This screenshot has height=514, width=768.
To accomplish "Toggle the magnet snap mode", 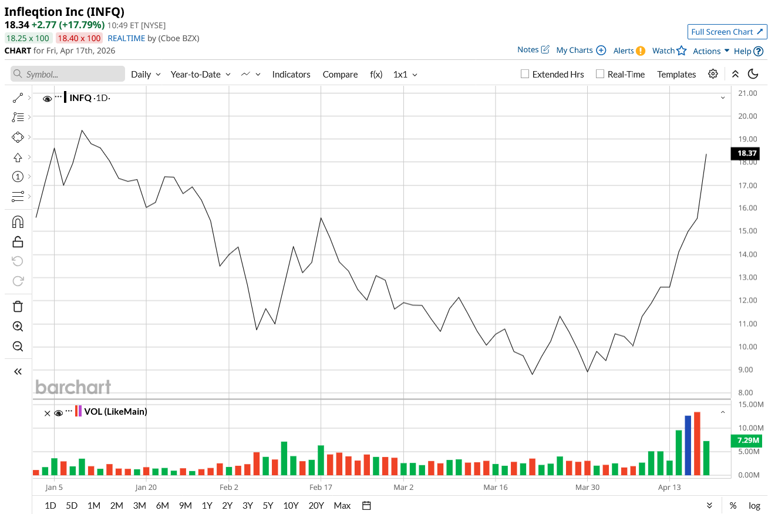I will click(x=18, y=222).
